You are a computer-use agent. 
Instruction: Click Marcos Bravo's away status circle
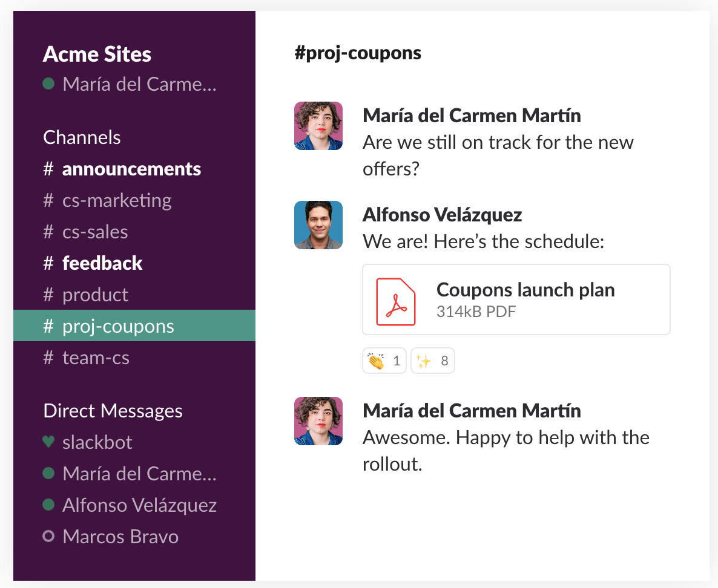[x=48, y=536]
